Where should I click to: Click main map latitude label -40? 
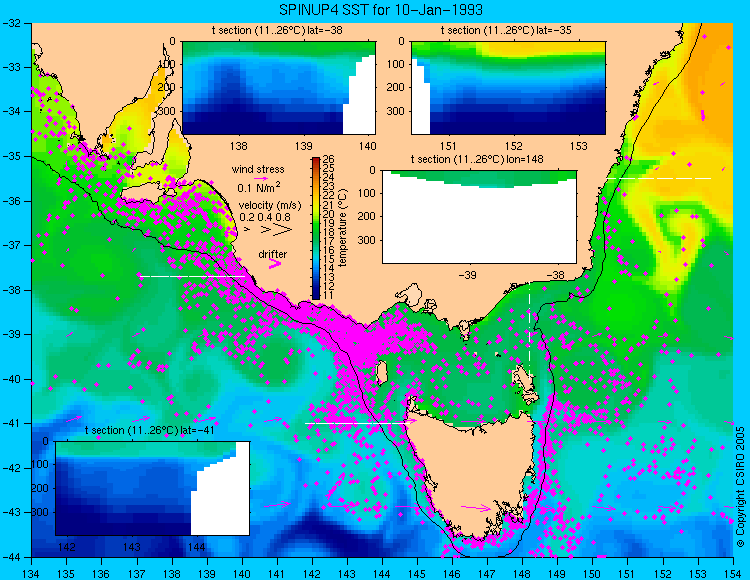13,379
